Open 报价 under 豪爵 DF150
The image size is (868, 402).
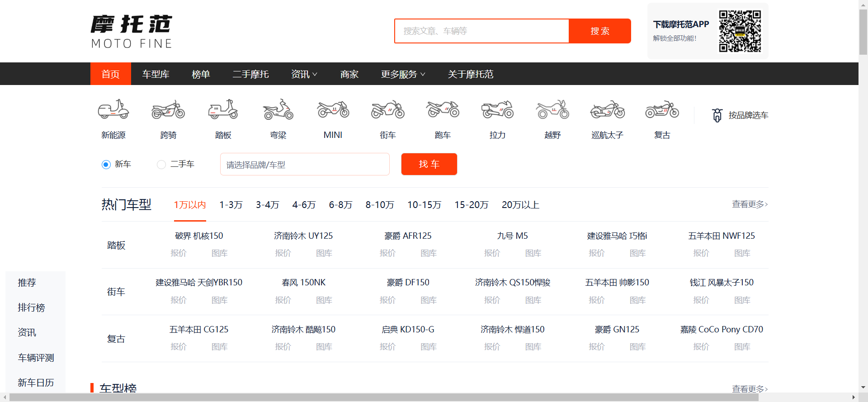coord(387,300)
